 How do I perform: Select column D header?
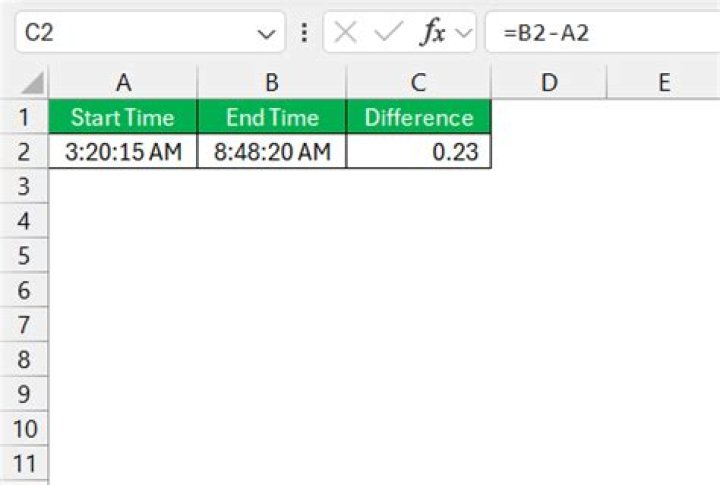tap(548, 83)
